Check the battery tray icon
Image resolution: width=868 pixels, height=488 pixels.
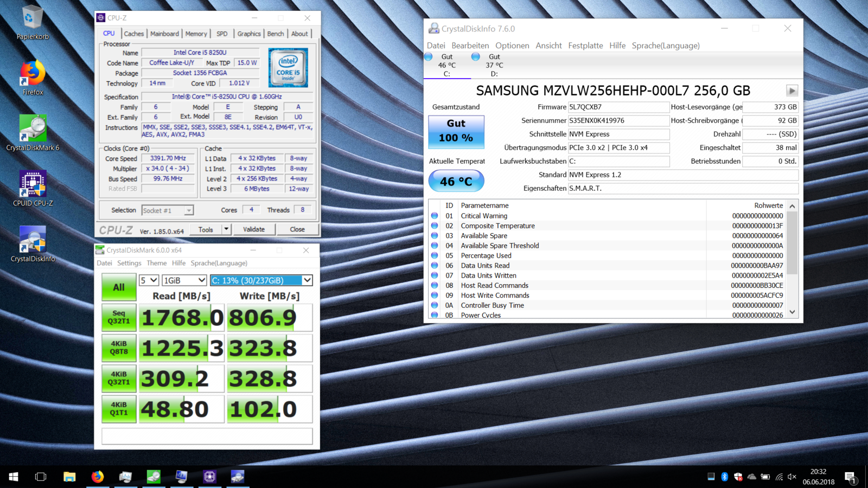click(765, 477)
